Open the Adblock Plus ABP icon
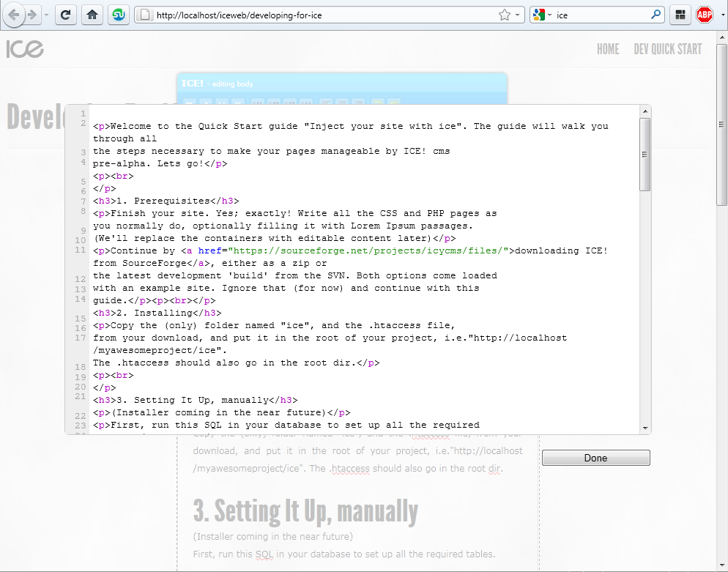This screenshot has width=728, height=572. click(x=705, y=15)
